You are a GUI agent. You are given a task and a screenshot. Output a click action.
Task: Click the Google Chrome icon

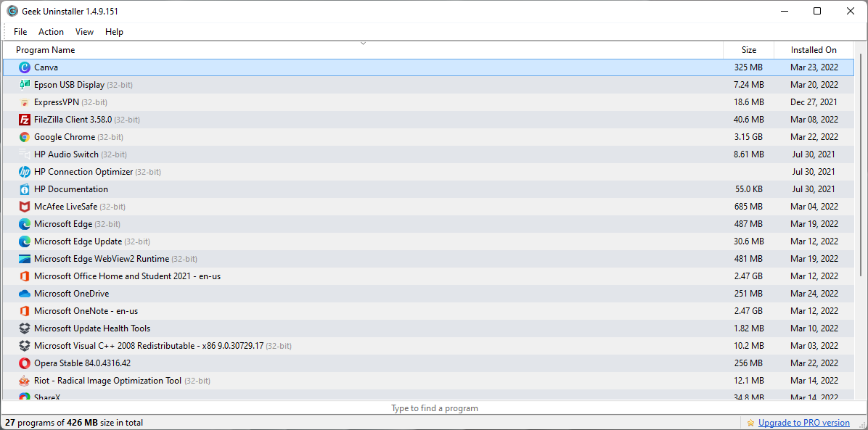point(25,137)
